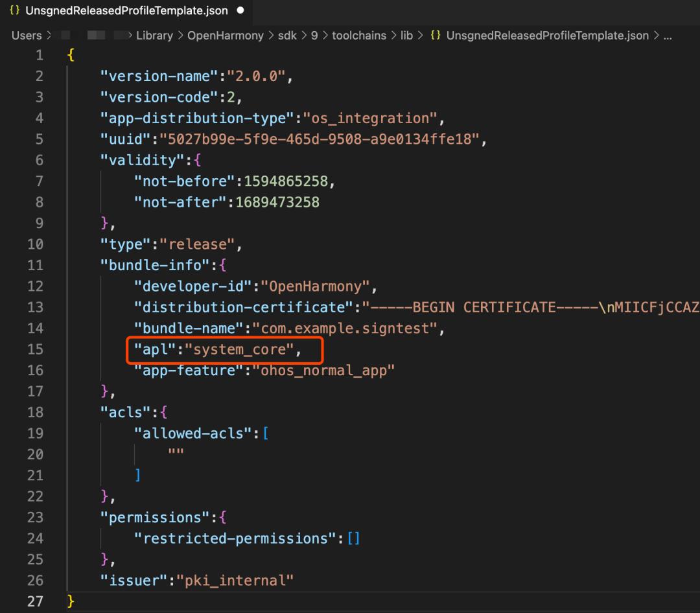Viewport: 700px width, 613px height.
Task: Open the lib breadcrumb folder
Action: point(406,36)
